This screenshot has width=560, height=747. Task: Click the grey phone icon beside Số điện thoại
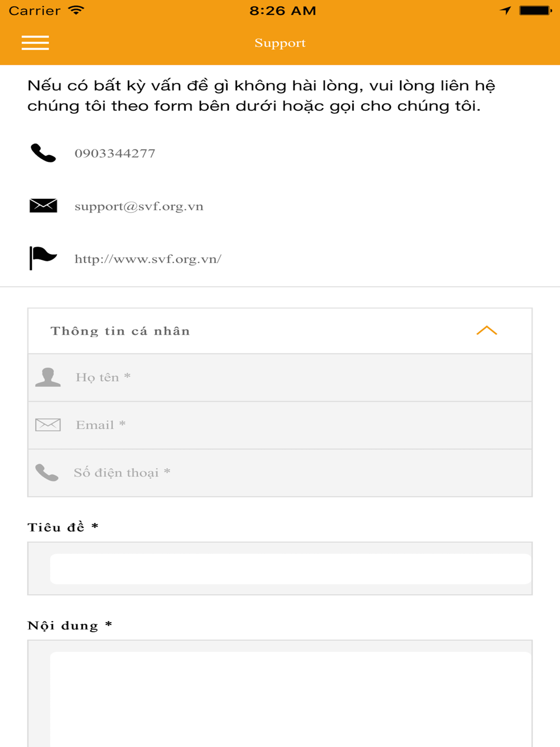point(47,473)
